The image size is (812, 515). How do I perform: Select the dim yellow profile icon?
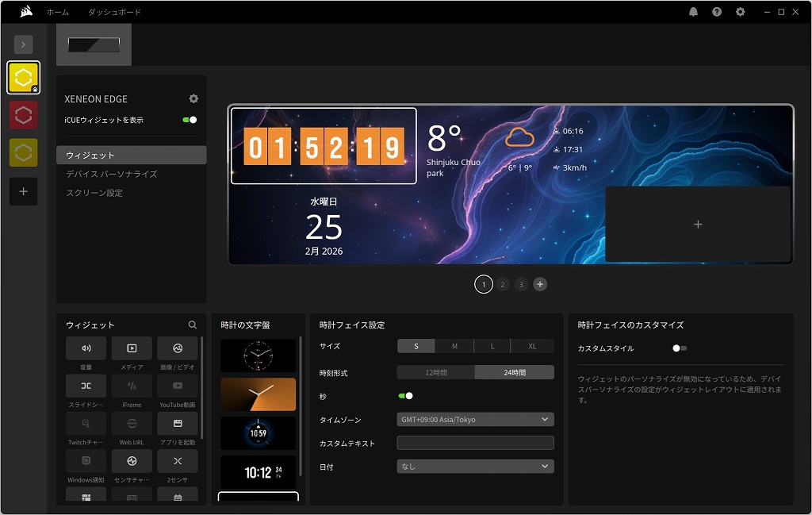23,152
